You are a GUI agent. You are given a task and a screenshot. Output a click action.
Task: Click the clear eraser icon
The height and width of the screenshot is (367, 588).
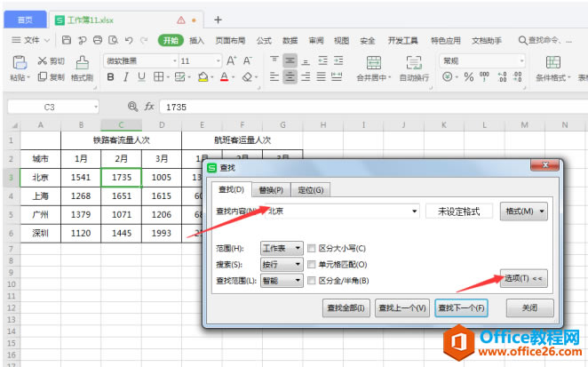click(247, 77)
